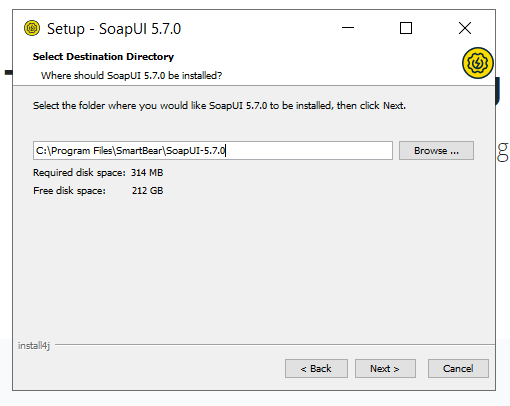Click the folder selection instruction text

point(219,106)
